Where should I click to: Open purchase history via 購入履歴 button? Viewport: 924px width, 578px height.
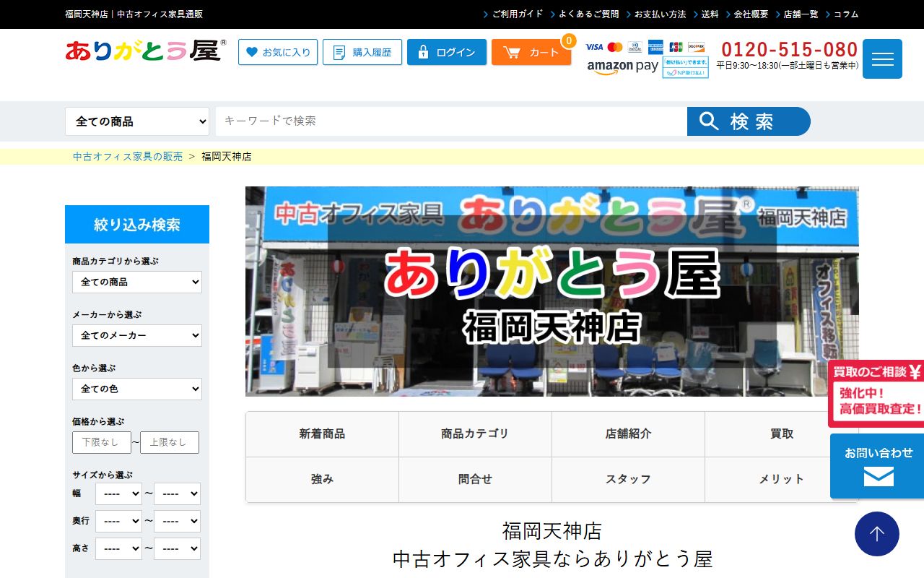[362, 52]
